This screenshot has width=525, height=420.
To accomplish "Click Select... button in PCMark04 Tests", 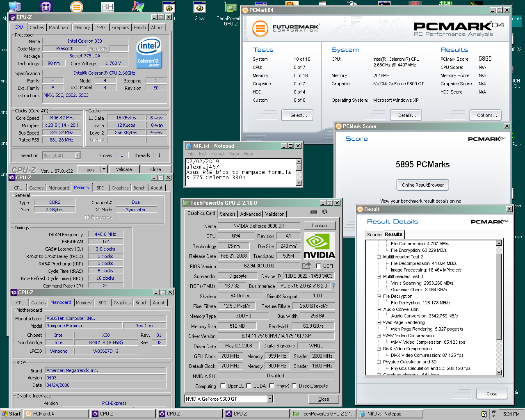I will pyautogui.click(x=297, y=115).
